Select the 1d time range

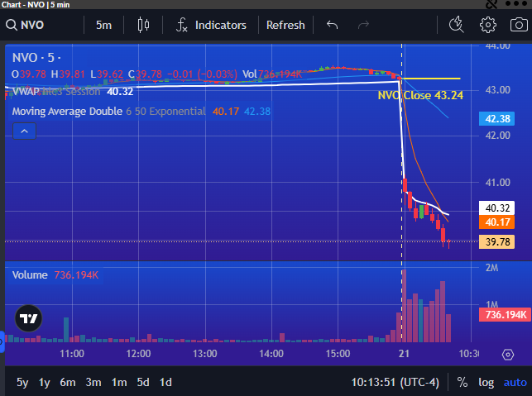point(165,383)
